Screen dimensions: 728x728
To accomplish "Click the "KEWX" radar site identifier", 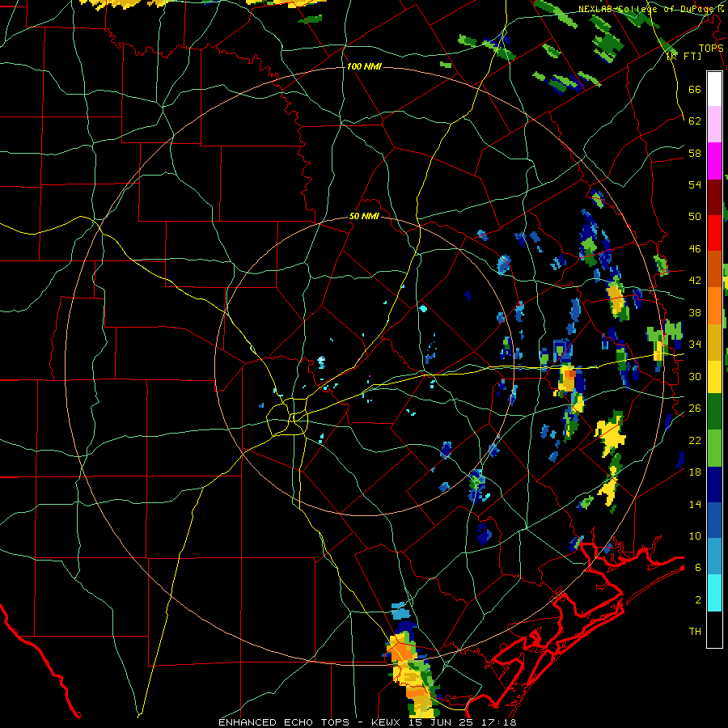I will (x=387, y=722).
